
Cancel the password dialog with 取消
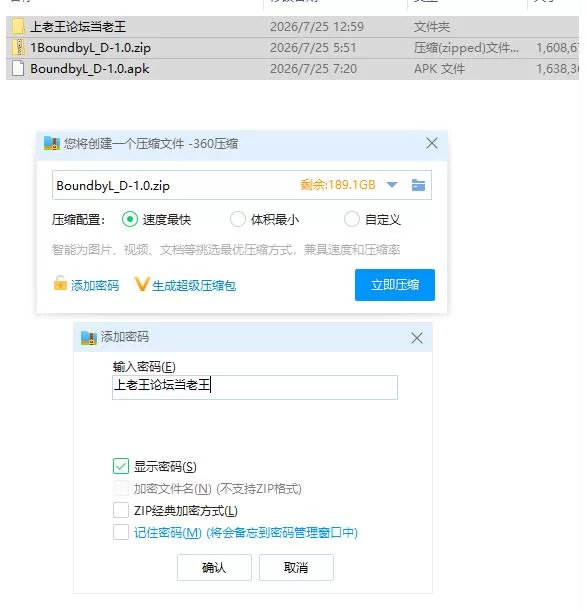[296, 567]
